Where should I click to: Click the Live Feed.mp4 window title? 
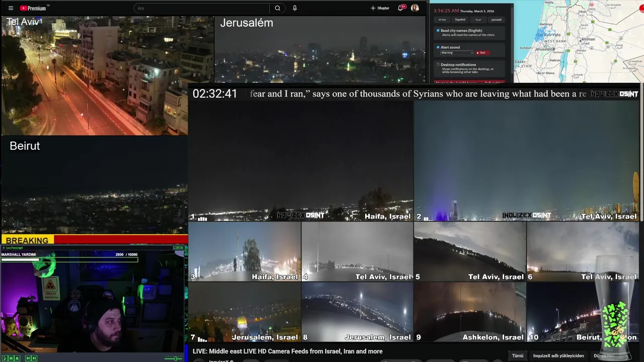coord(14,248)
